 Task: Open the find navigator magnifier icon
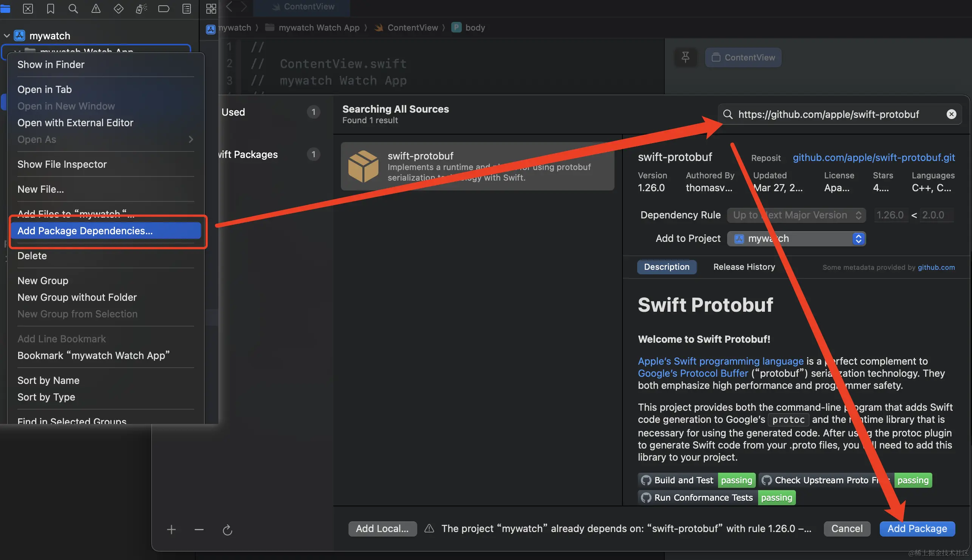click(x=73, y=8)
